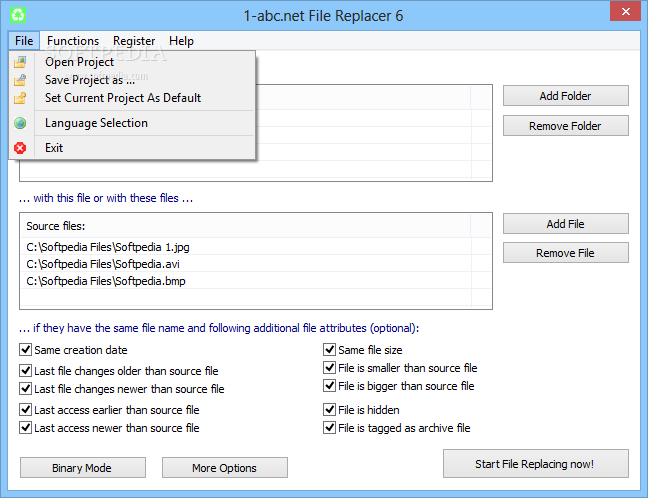This screenshot has height=498, width=648.
Task: Click the Set Current Project As Default icon
Action: (20, 98)
